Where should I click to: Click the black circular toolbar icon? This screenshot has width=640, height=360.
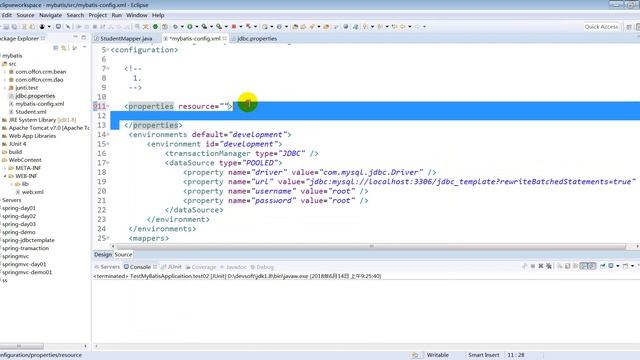point(42,27)
